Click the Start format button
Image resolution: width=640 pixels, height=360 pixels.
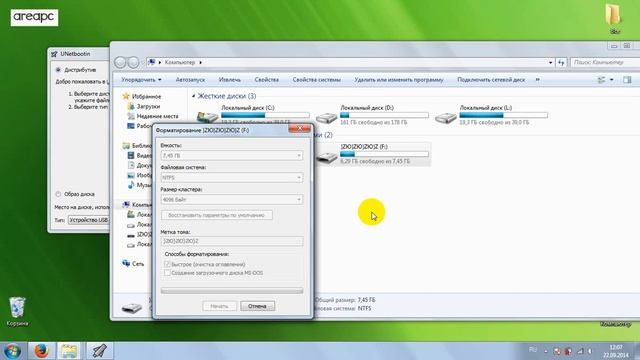[x=219, y=306]
